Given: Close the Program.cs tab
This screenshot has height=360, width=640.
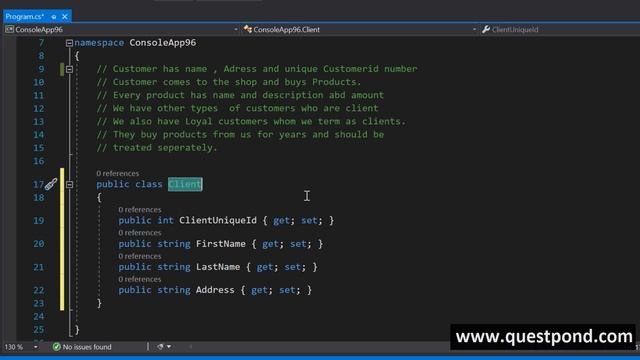Looking at the screenshot, I should pos(65,17).
